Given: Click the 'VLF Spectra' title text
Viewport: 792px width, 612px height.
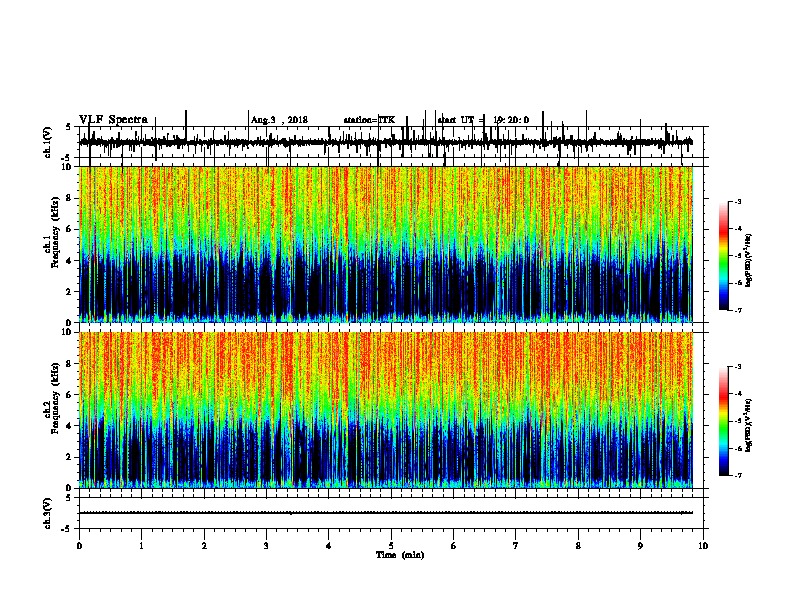Looking at the screenshot, I should click(x=113, y=119).
